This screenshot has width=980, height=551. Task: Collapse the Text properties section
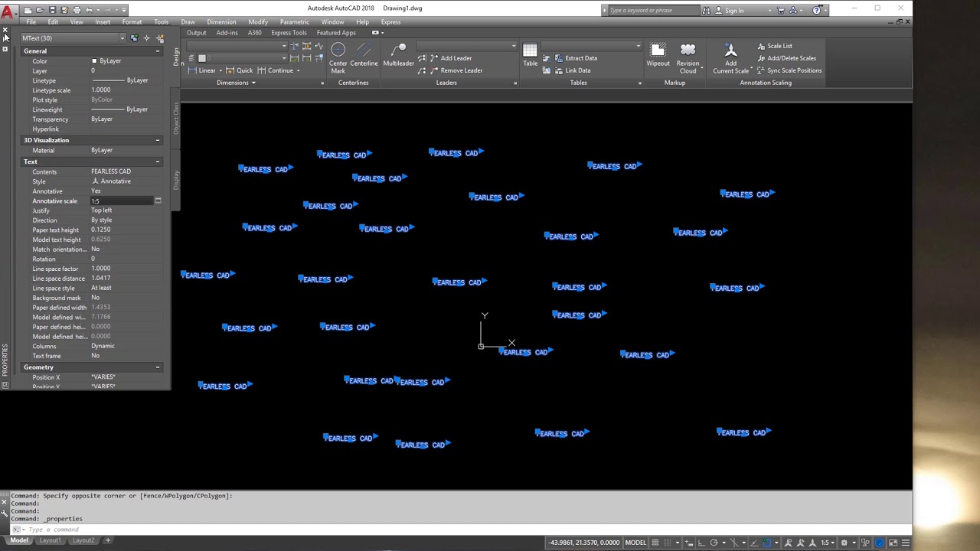tap(158, 161)
